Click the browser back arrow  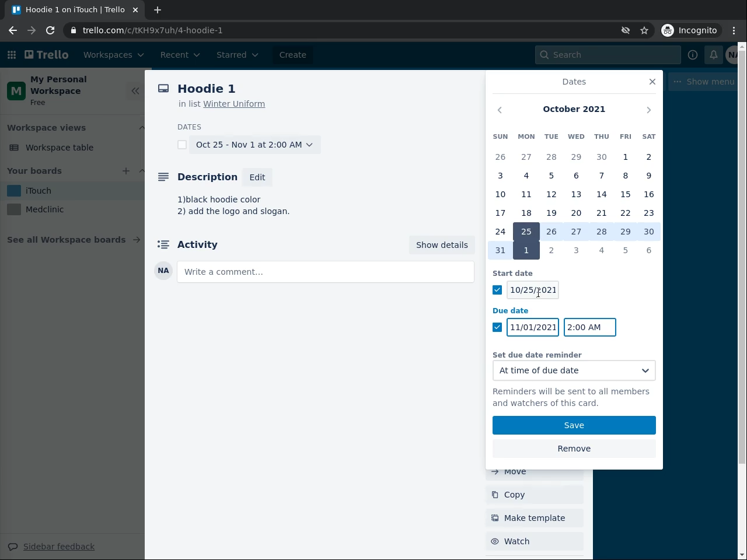click(13, 30)
